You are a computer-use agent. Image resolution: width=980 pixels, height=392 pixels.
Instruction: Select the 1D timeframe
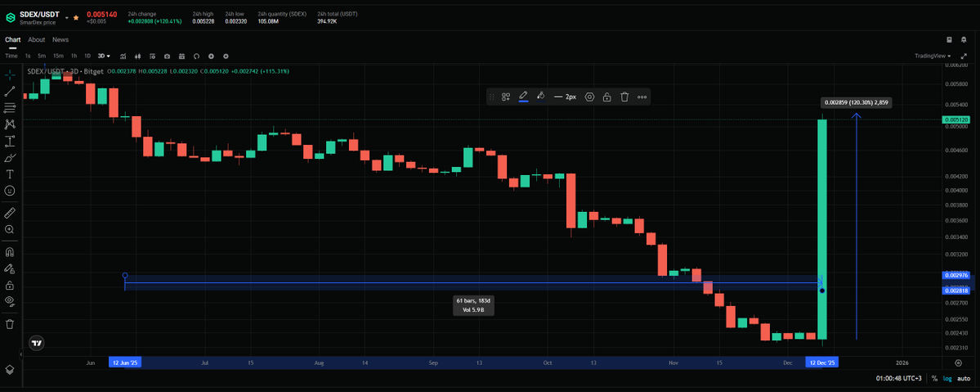(87, 56)
